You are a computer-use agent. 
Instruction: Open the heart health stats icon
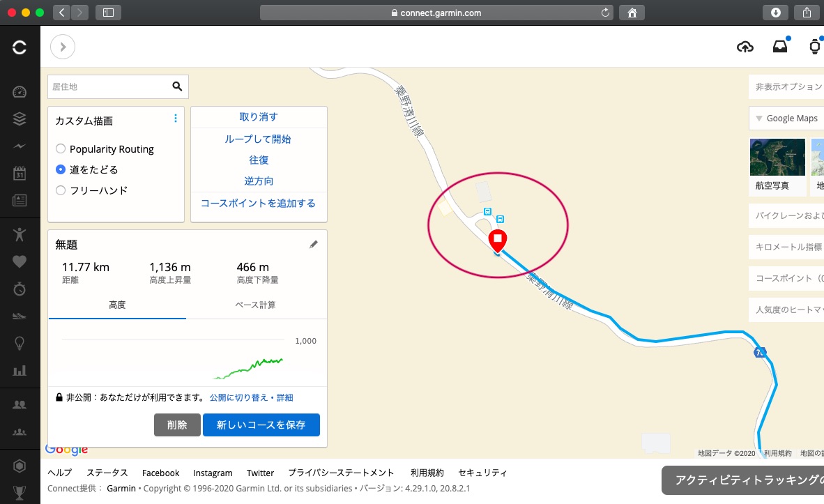20,261
